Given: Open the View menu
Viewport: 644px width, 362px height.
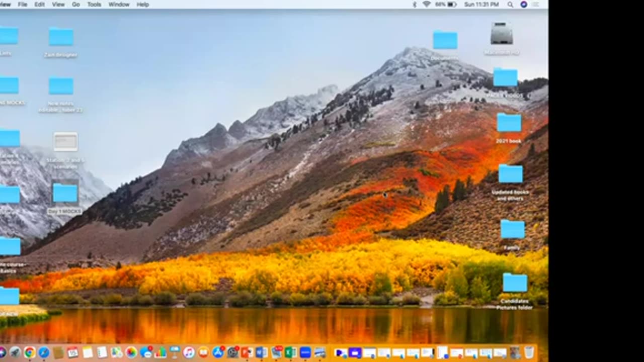Looking at the screenshot, I should (x=58, y=4).
